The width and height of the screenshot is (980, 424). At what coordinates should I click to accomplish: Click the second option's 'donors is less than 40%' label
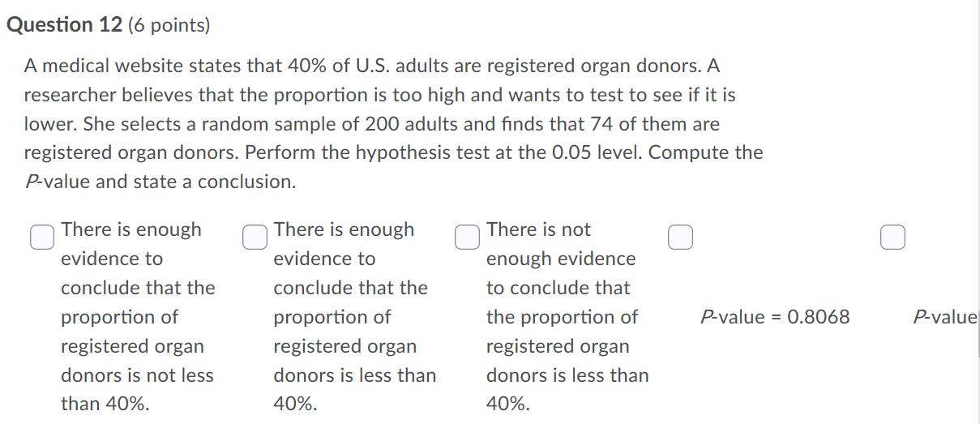click(355, 317)
